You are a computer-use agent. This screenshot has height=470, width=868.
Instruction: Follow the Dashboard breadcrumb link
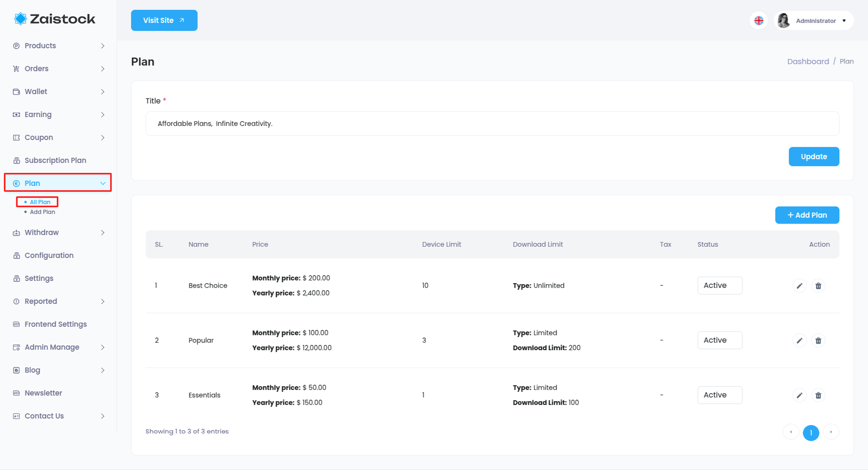tap(808, 61)
